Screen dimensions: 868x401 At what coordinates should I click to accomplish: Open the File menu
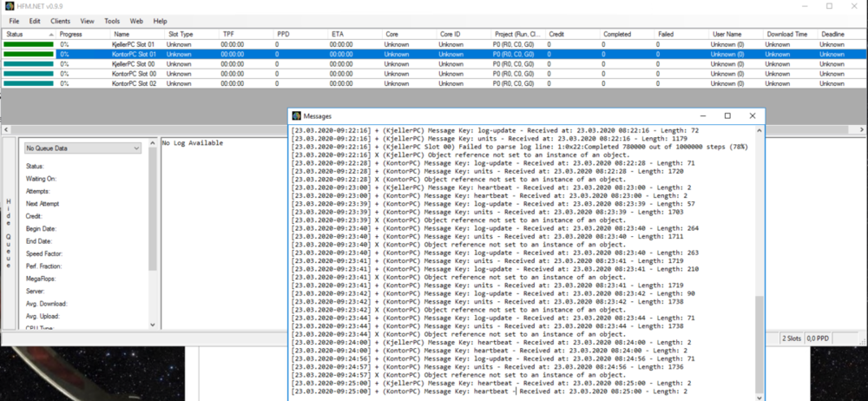pyautogui.click(x=13, y=20)
